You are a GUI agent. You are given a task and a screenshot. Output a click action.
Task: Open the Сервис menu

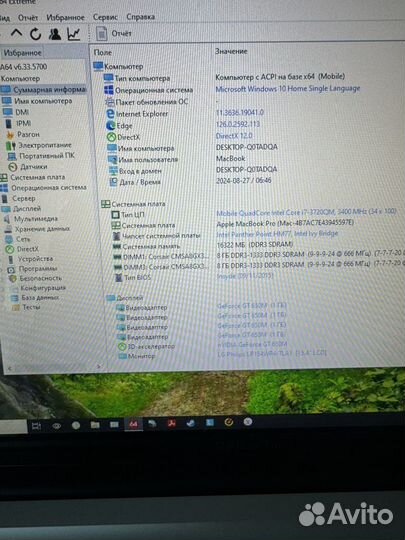coord(105,17)
